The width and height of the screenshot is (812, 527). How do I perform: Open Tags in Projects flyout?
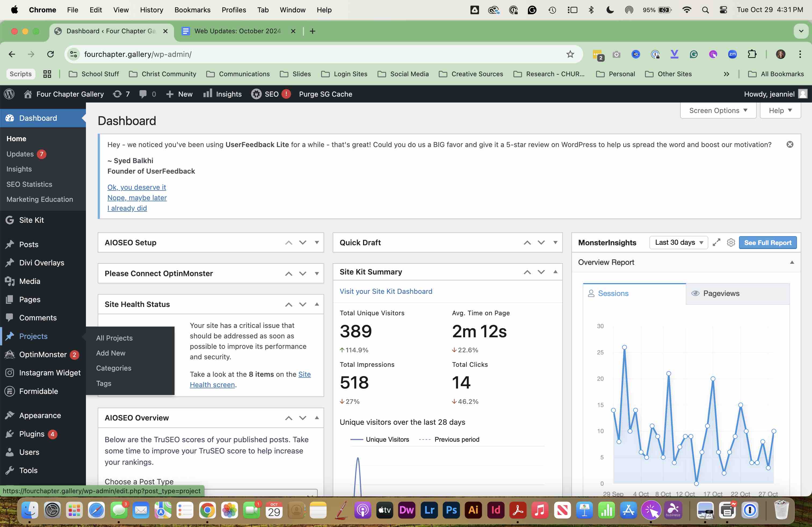(x=104, y=383)
